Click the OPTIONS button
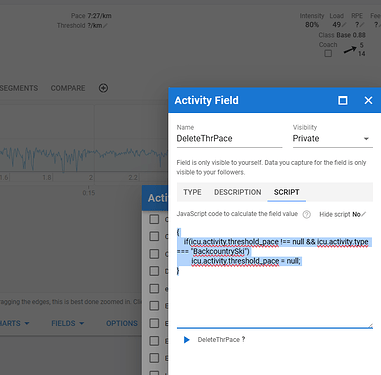Viewport: 381px width, 375px height. [122, 323]
